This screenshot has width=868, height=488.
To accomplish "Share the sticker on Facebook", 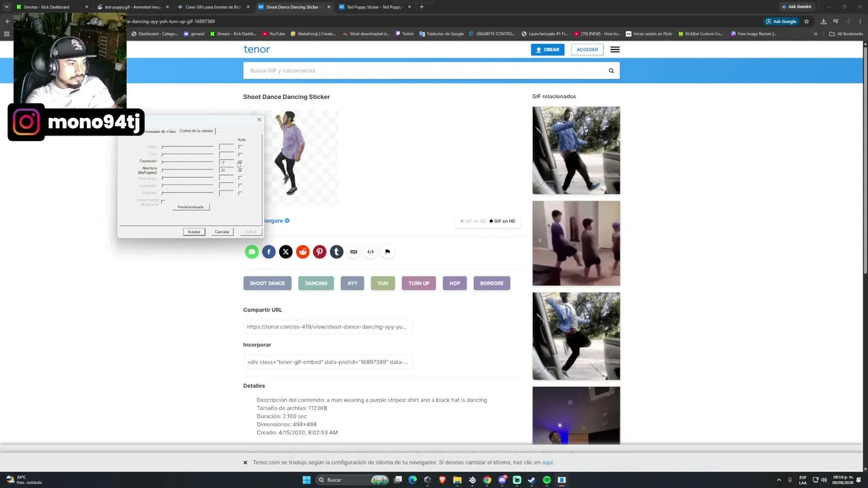I will point(269,252).
